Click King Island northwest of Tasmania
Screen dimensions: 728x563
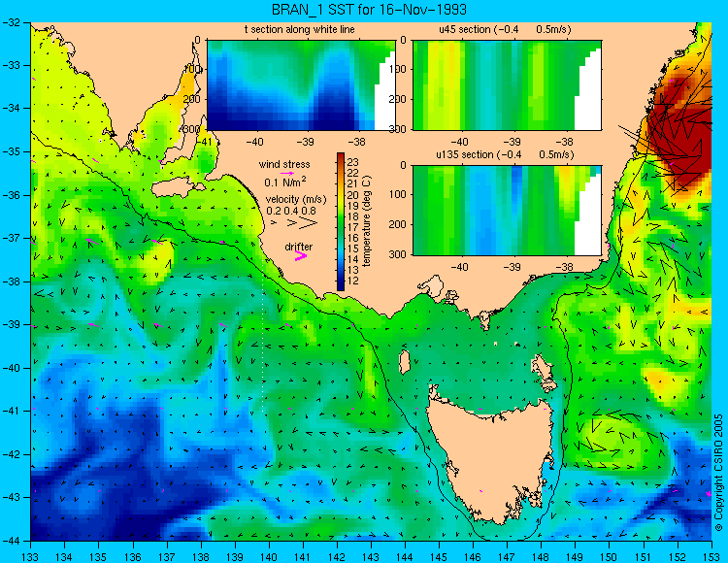[x=405, y=362]
